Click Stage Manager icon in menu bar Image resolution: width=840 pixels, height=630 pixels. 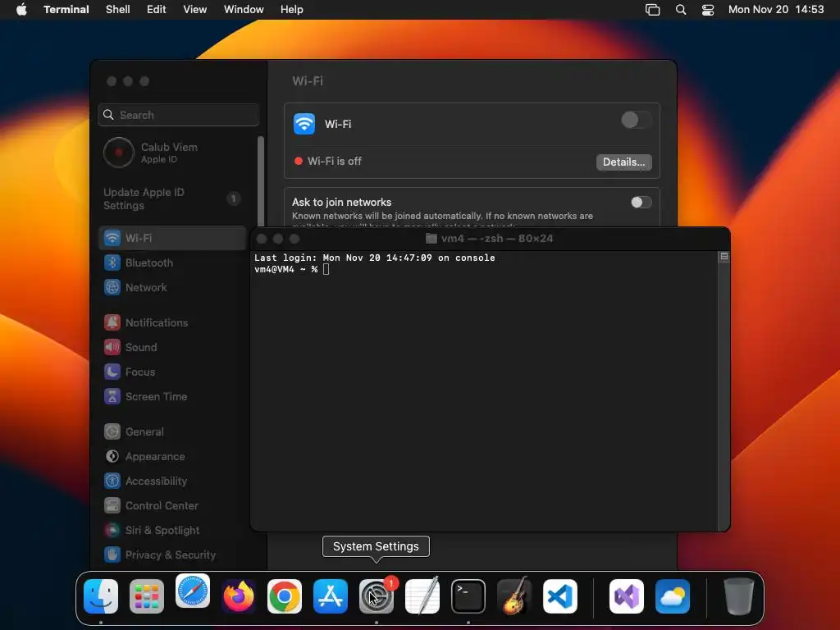652,10
